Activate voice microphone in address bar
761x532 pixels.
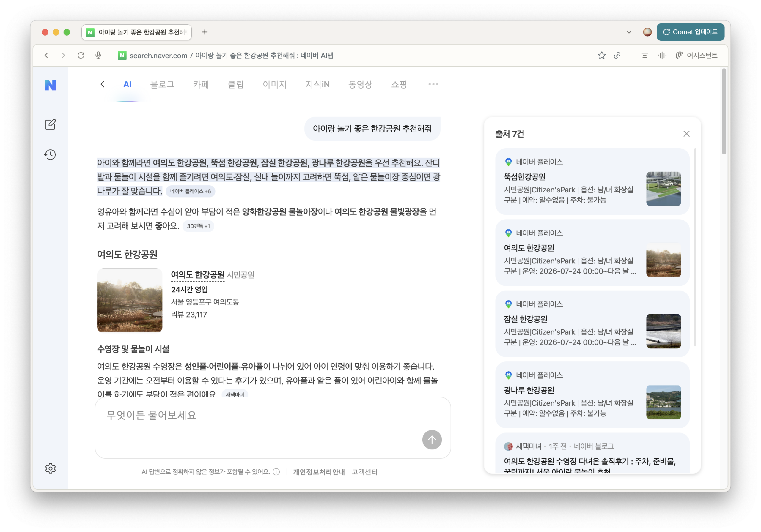tap(98, 55)
